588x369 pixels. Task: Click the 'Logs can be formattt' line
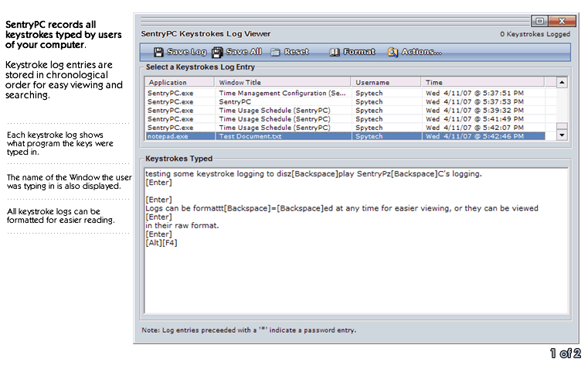point(342,208)
